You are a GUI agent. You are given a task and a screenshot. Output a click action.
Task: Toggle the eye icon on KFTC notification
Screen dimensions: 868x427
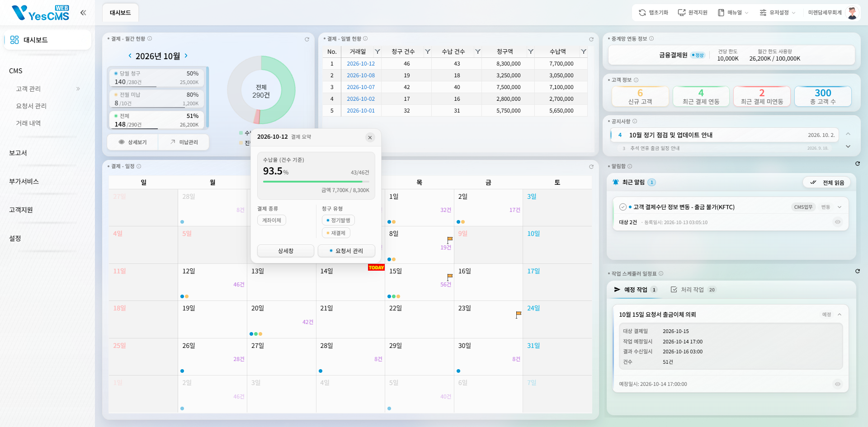click(838, 222)
